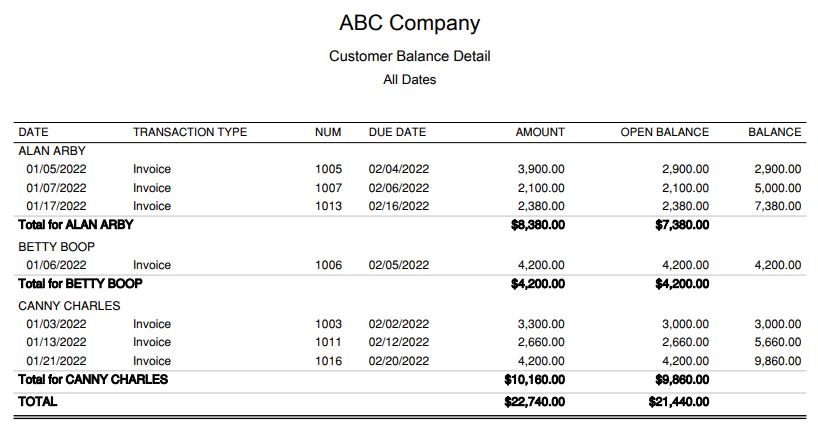Click the Invoice link dated 01/03/2022
Screen dimensions: 818x446
152,324
